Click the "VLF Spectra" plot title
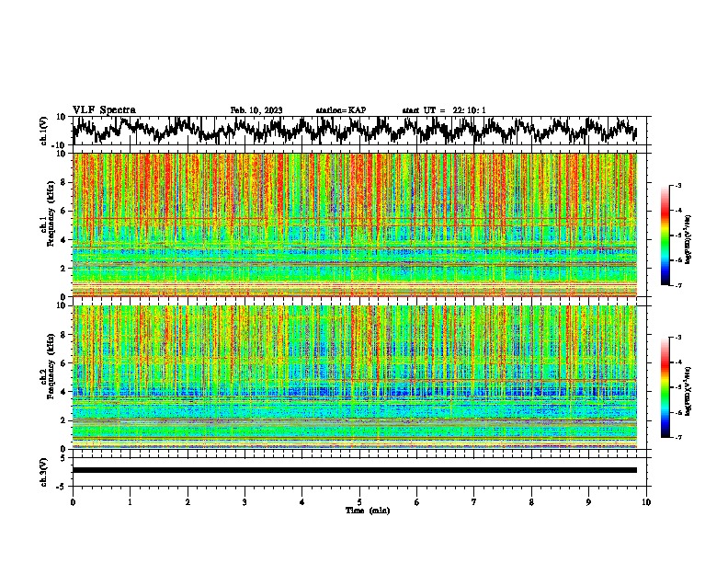728x563 pixels. point(104,110)
